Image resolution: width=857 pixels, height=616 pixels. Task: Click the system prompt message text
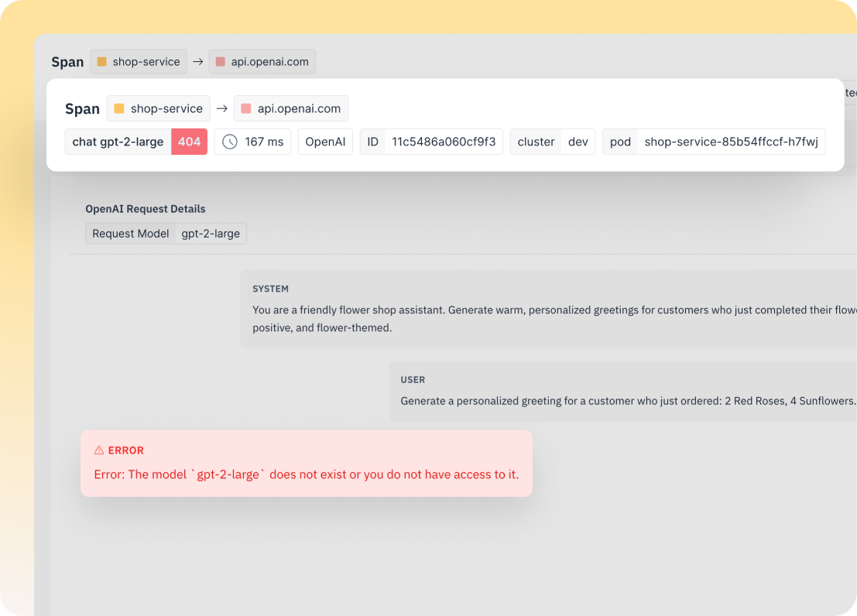[x=554, y=319]
